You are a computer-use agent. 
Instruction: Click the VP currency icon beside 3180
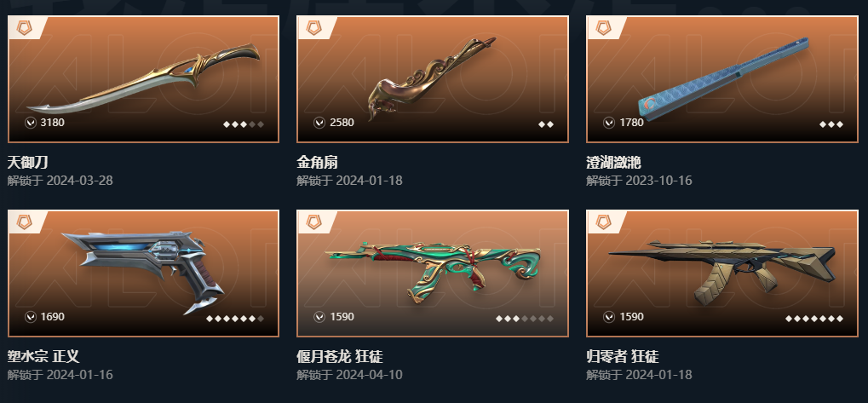click(x=31, y=123)
